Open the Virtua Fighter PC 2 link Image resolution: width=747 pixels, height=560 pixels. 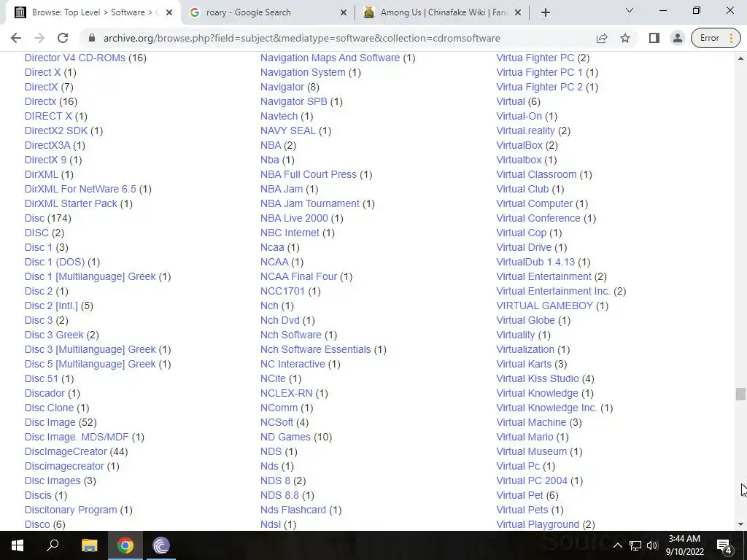pyautogui.click(x=539, y=87)
